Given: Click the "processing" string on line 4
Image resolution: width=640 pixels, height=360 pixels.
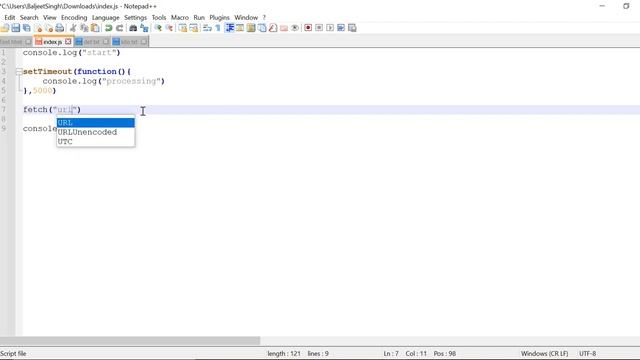Looking at the screenshot, I should [131, 81].
